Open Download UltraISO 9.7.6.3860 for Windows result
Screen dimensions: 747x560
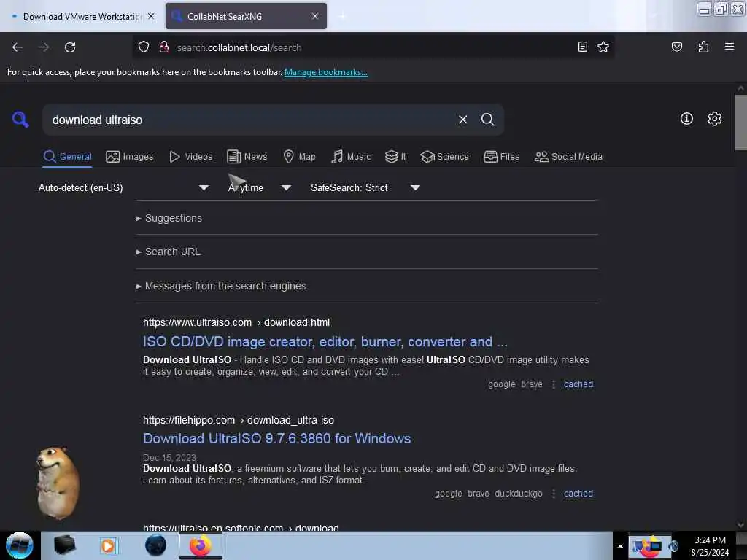pos(276,438)
